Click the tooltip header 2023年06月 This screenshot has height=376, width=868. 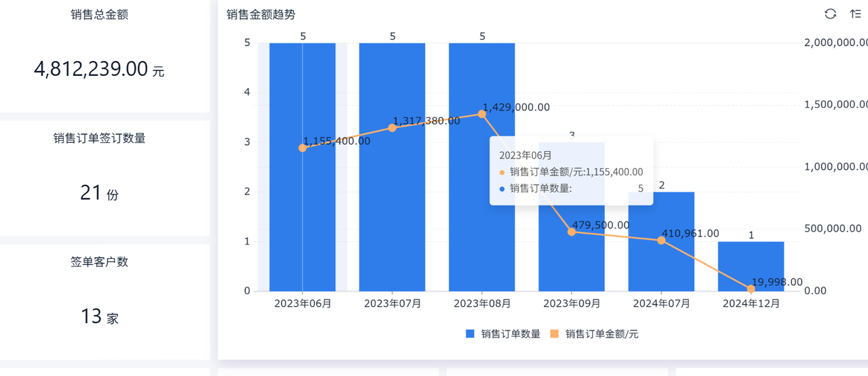tap(526, 155)
